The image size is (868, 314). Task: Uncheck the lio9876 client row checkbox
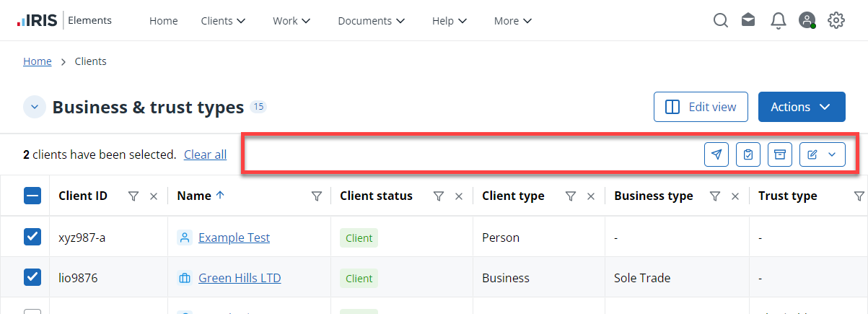click(x=32, y=277)
